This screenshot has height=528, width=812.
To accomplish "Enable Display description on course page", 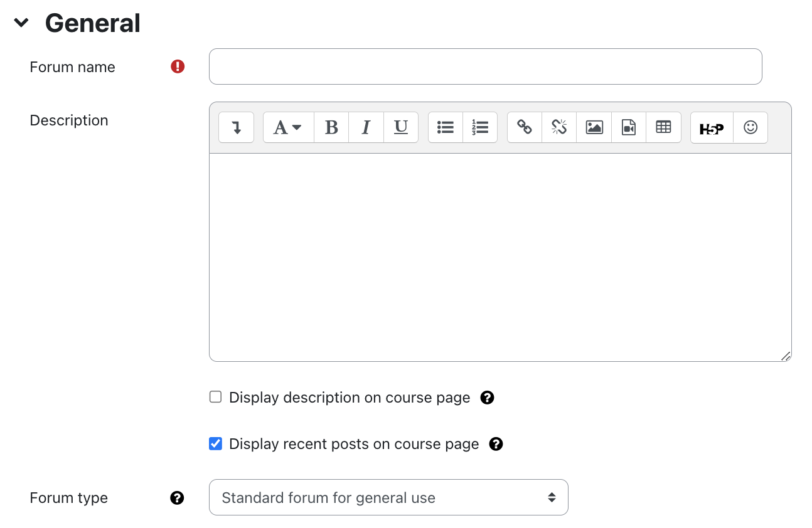I will pyautogui.click(x=216, y=397).
